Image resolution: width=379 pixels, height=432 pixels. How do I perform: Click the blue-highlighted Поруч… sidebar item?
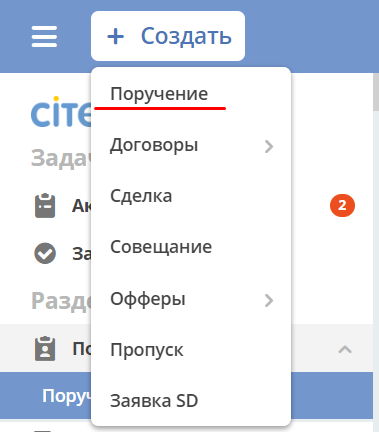(x=46, y=395)
